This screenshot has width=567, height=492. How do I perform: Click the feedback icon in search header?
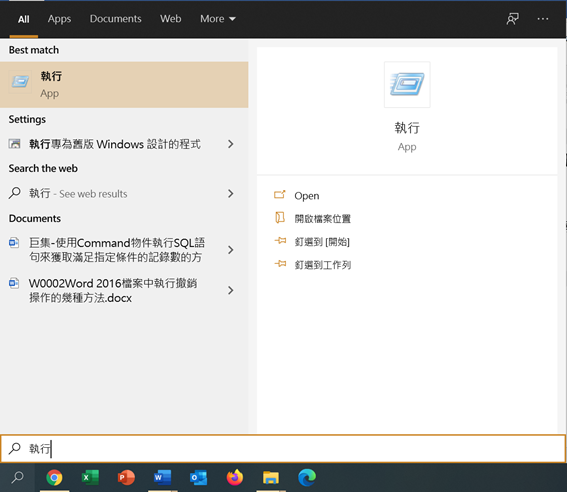point(512,19)
